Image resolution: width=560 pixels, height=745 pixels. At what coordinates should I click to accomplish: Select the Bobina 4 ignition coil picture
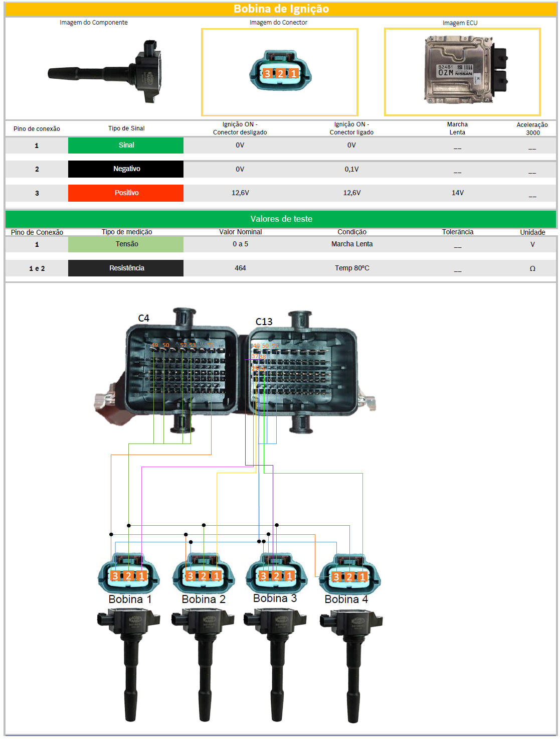(351, 662)
